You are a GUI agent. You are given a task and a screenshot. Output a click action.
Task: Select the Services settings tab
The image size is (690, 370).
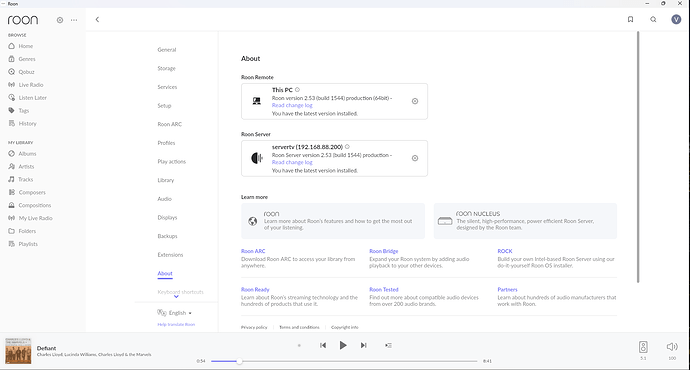[x=167, y=87]
